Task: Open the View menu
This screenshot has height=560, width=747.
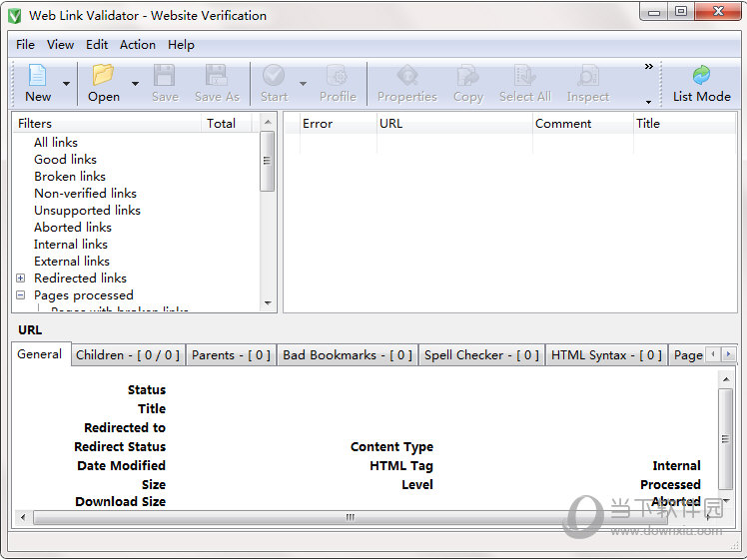Action: 60,45
